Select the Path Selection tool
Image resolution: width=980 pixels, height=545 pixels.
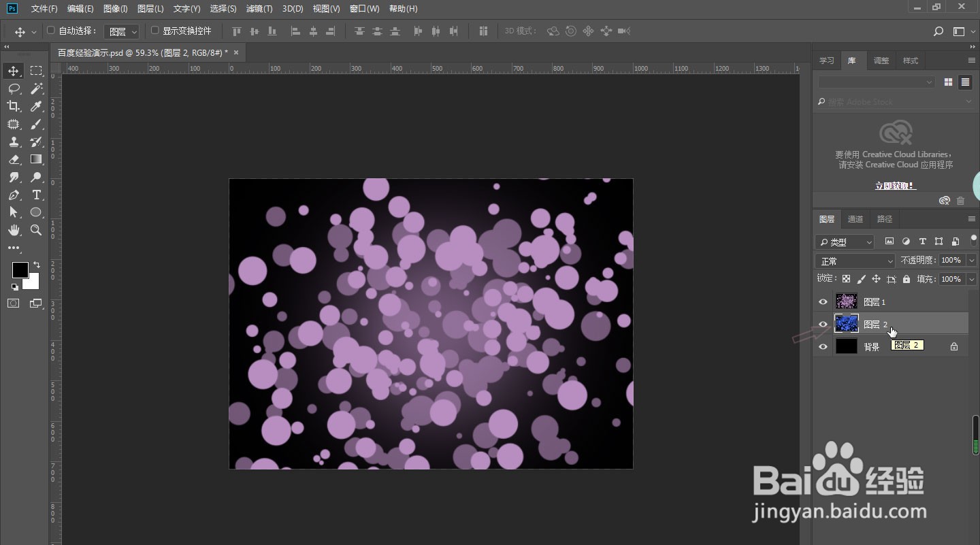pyautogui.click(x=14, y=212)
